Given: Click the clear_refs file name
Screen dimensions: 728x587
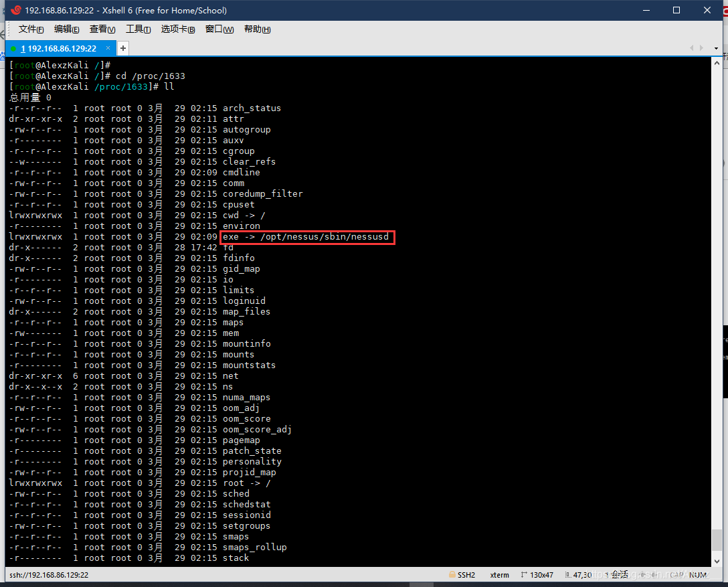Looking at the screenshot, I should pyautogui.click(x=250, y=161).
